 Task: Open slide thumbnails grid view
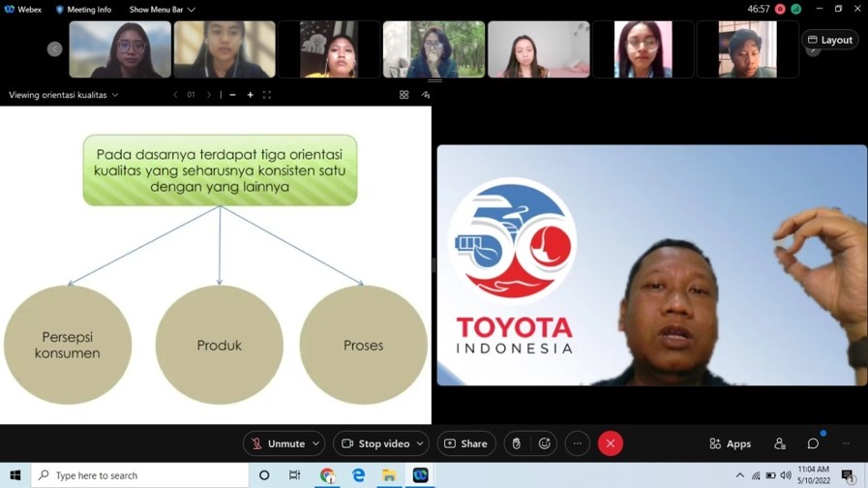pos(404,95)
